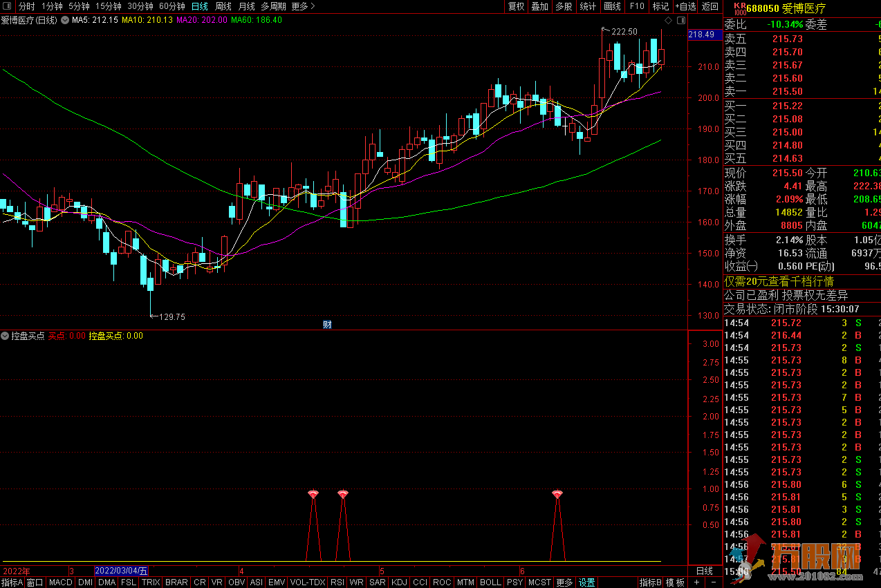Select the 2022/03/04/五 date marker
Viewport: 881px width, 588px height.
121,571
